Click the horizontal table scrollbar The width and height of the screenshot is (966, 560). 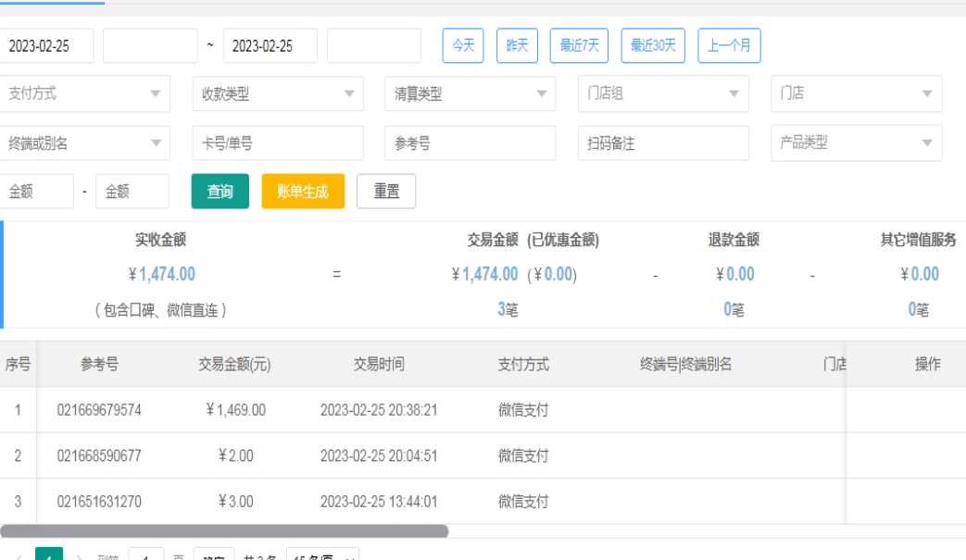click(x=224, y=531)
